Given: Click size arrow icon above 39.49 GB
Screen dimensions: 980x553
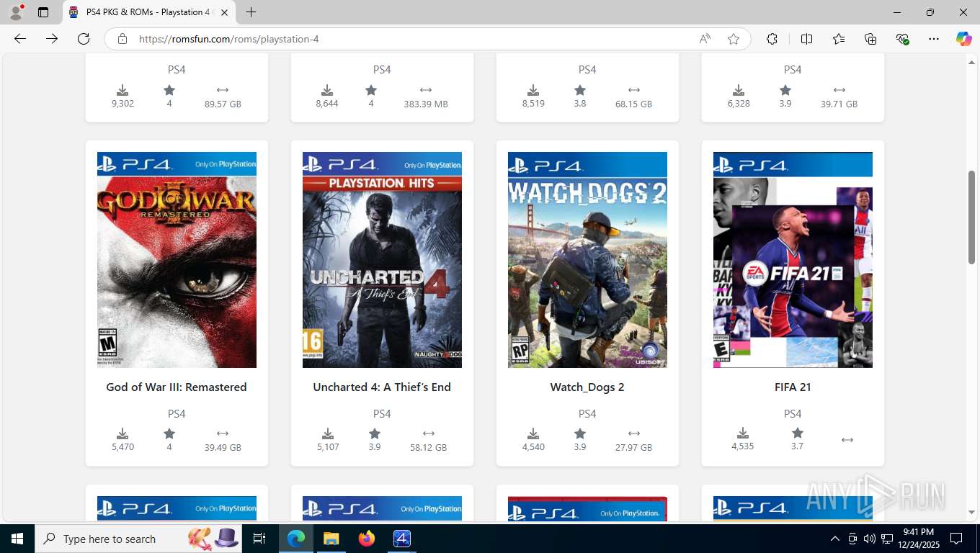Looking at the screenshot, I should click(223, 433).
